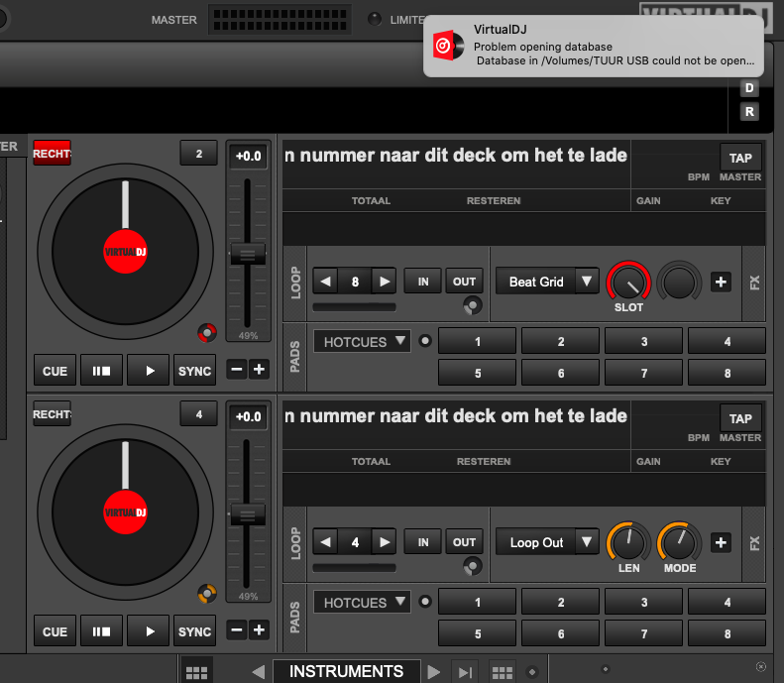784x683 pixels.
Task: Open HOTCUES pads dropdown on deck 2
Action: pos(363,341)
